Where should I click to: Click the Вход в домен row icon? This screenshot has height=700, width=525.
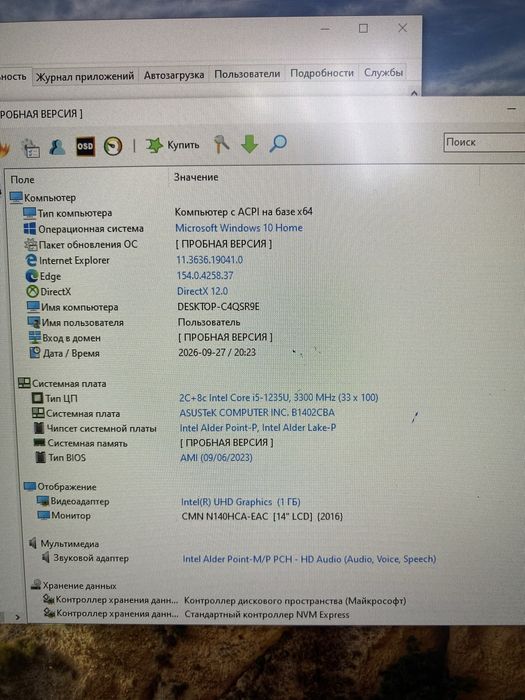coord(35,338)
